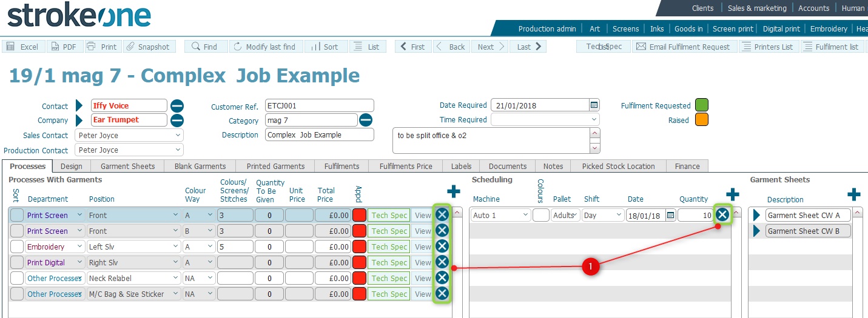This screenshot has width=868, height=318.
Task: Click Tech Spec button for Print Digital row
Action: [x=389, y=262]
